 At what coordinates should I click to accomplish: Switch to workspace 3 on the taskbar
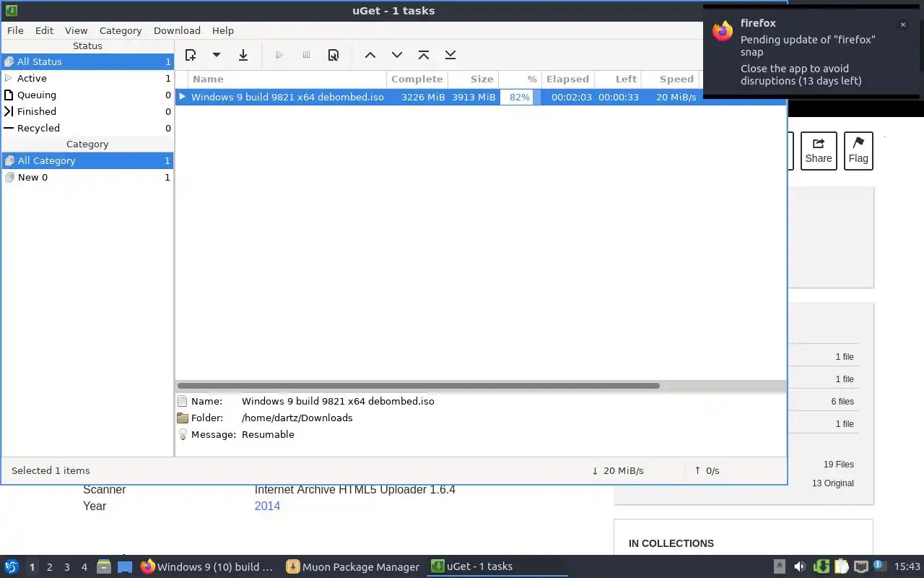[66, 567]
